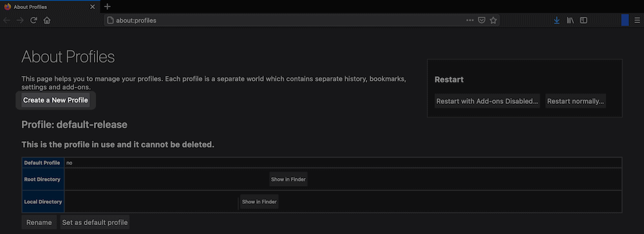The image size is (644, 234).
Task: Click 'This is the profile in use' notice
Action: pos(118,145)
